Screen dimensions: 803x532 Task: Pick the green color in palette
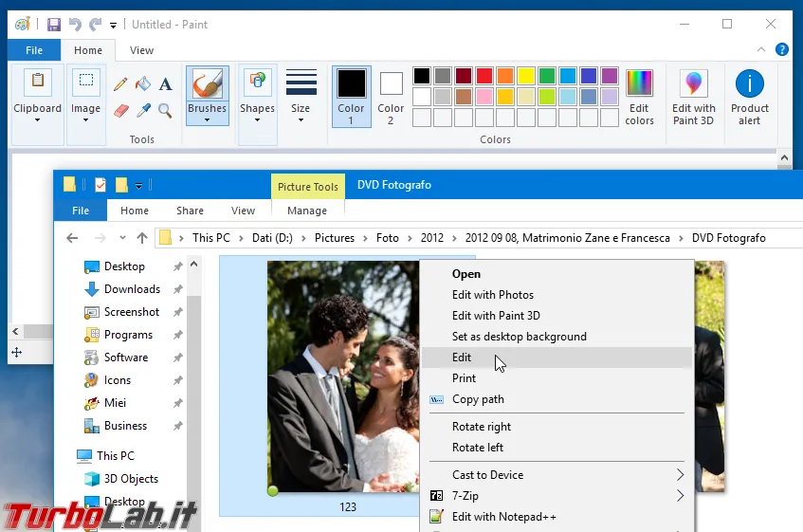547,76
